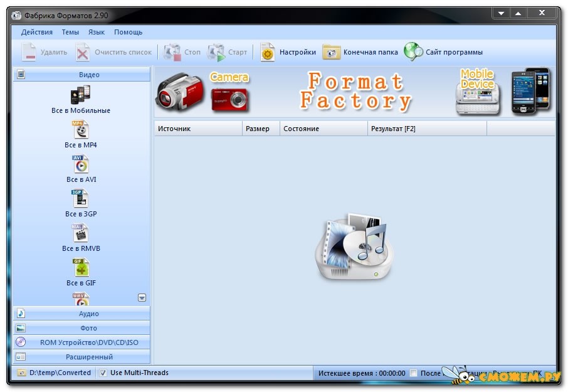
Task: Open Сайт программы globe icon
Action: (413, 51)
